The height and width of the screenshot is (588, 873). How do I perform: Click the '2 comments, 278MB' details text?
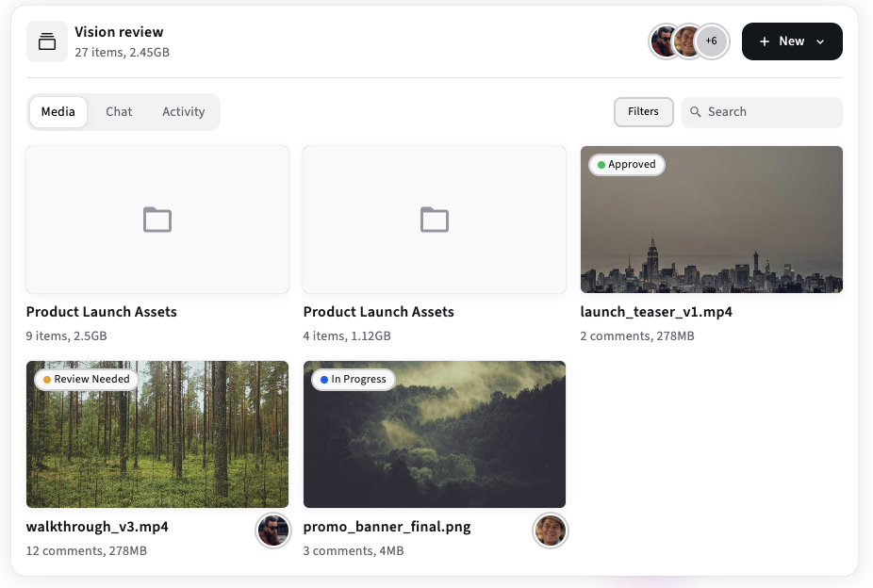click(637, 336)
